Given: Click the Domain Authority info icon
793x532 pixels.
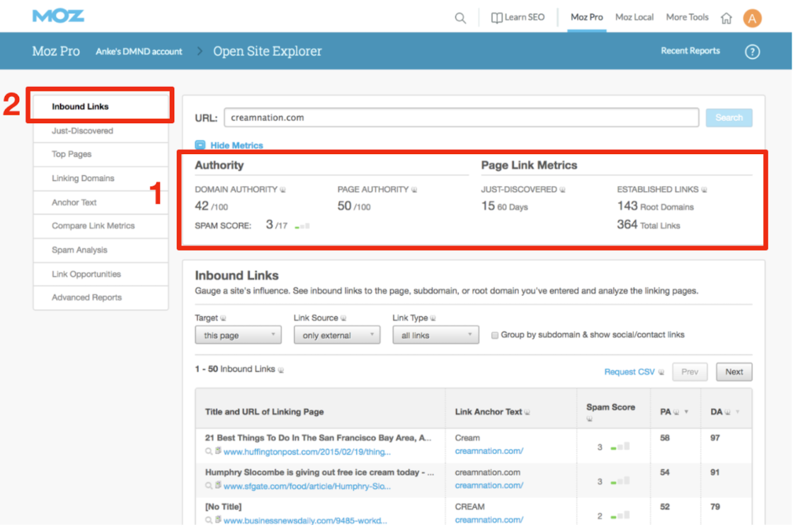Looking at the screenshot, I should click(283, 190).
